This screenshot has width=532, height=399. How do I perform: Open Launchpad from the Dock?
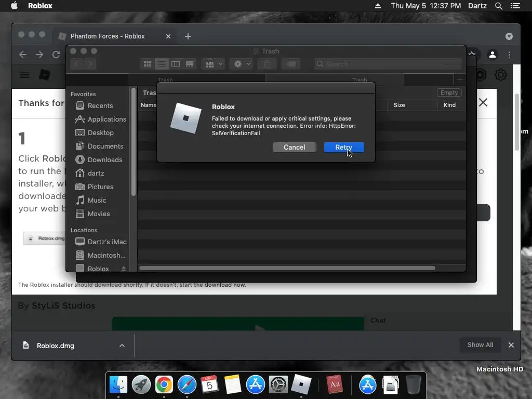(141, 385)
